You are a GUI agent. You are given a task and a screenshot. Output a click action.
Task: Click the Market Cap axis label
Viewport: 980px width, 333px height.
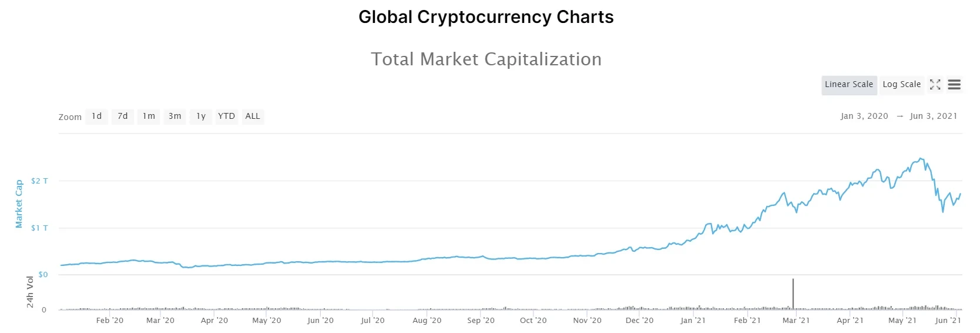coord(19,204)
